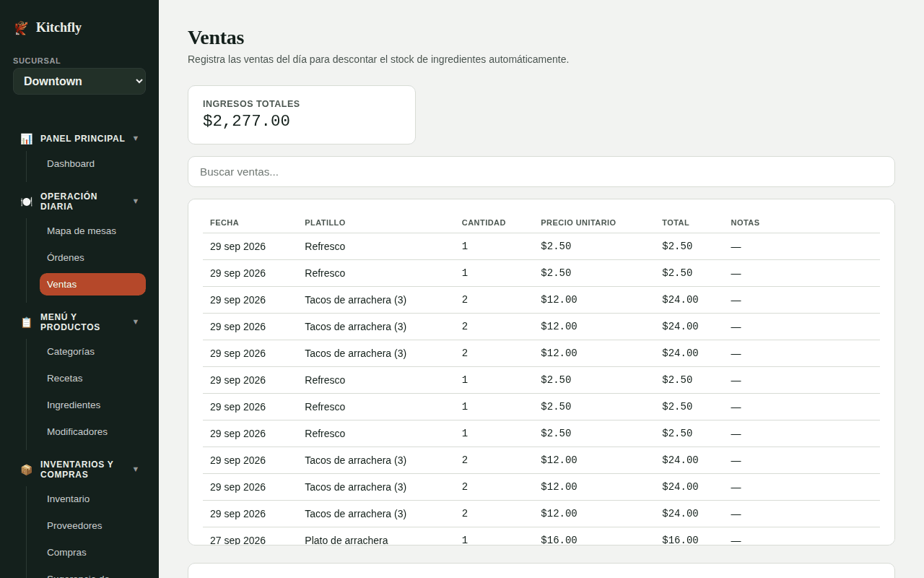Click the Menú y Productos clipboard icon
The image size is (924, 578).
point(27,322)
